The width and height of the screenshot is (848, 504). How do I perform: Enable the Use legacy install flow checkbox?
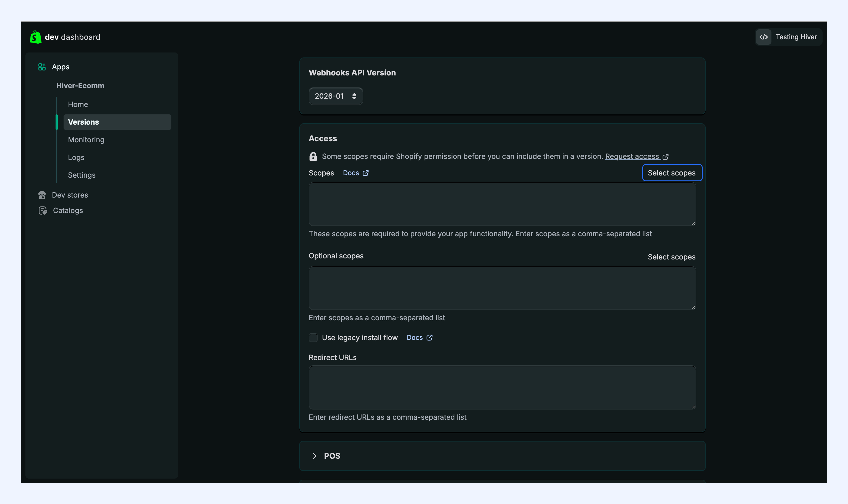tap(313, 338)
